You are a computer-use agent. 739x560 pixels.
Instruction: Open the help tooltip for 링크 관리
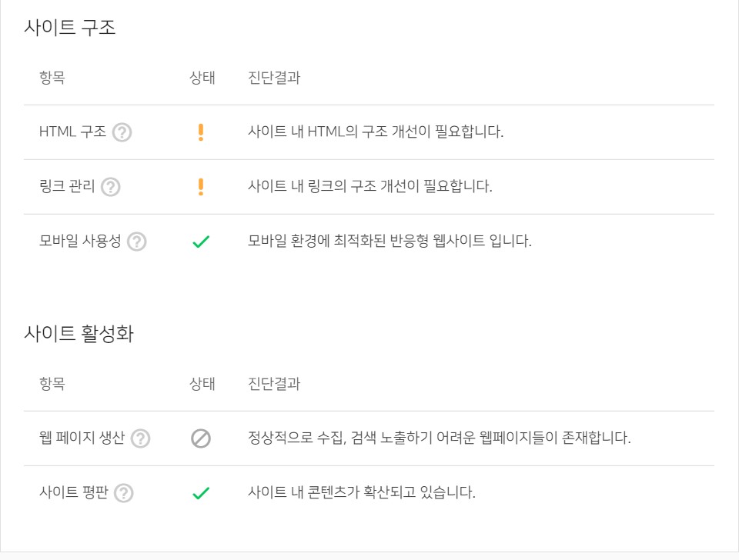pyautogui.click(x=111, y=187)
